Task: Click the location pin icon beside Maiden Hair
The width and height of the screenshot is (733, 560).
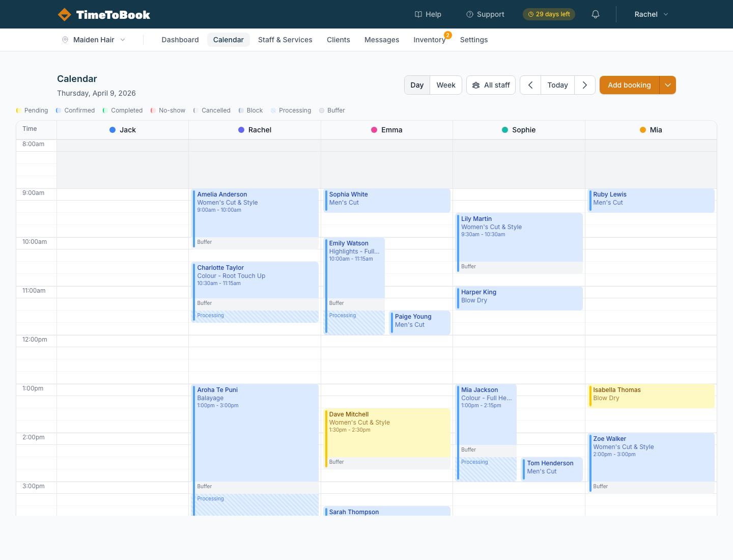Action: pos(66,39)
